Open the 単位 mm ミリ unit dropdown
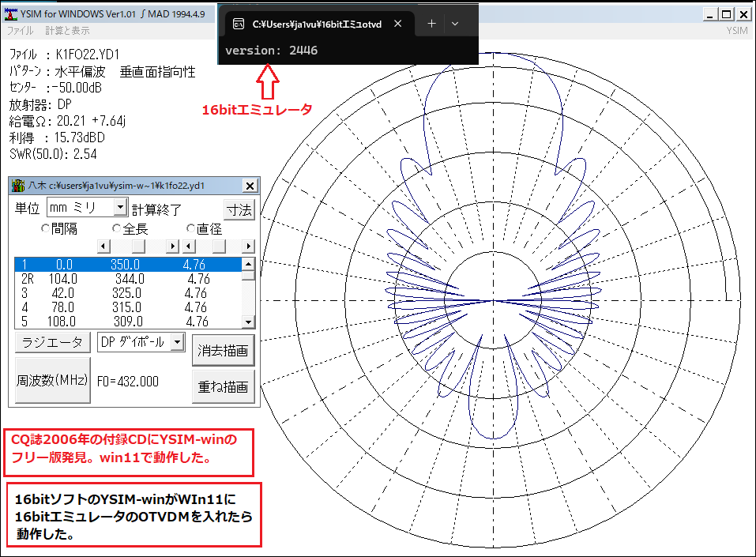The height and width of the screenshot is (557, 756). [121, 207]
